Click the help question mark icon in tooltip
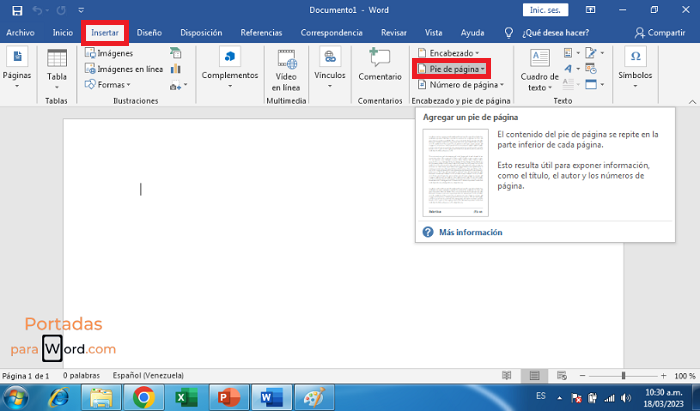This screenshot has height=411, width=700. (428, 232)
